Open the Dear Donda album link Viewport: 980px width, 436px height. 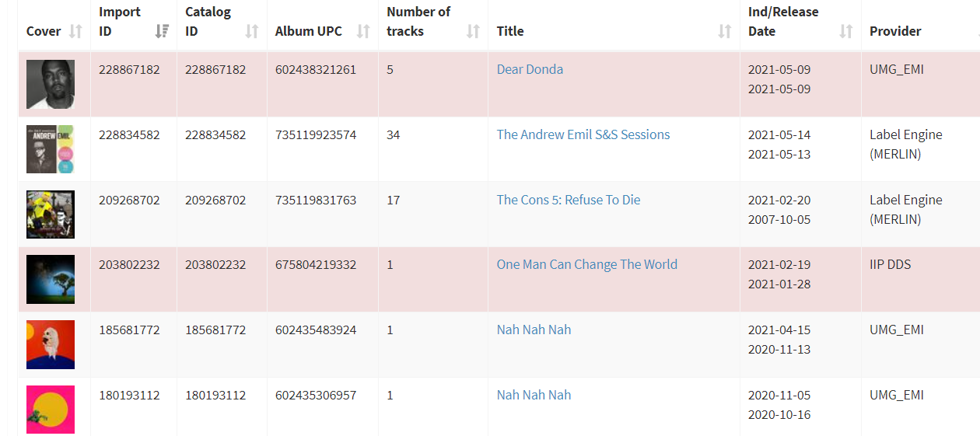coord(530,69)
